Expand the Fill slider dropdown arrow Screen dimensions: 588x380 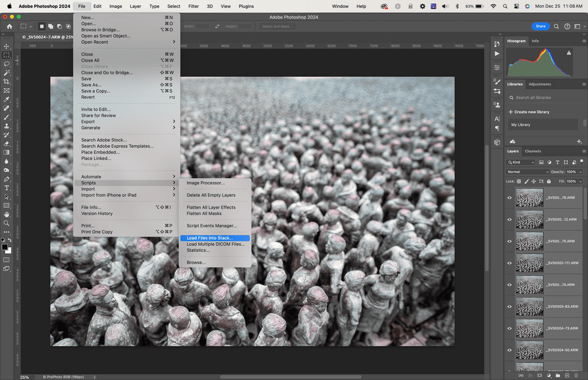click(581, 181)
